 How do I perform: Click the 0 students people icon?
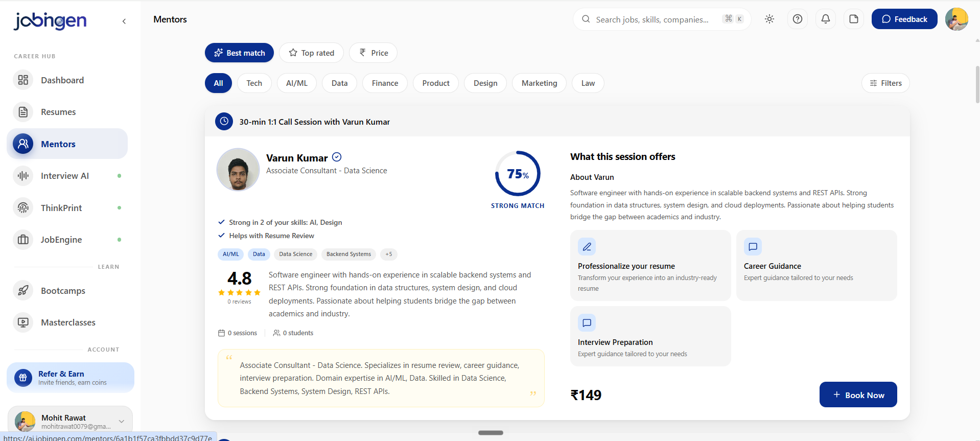(276, 333)
